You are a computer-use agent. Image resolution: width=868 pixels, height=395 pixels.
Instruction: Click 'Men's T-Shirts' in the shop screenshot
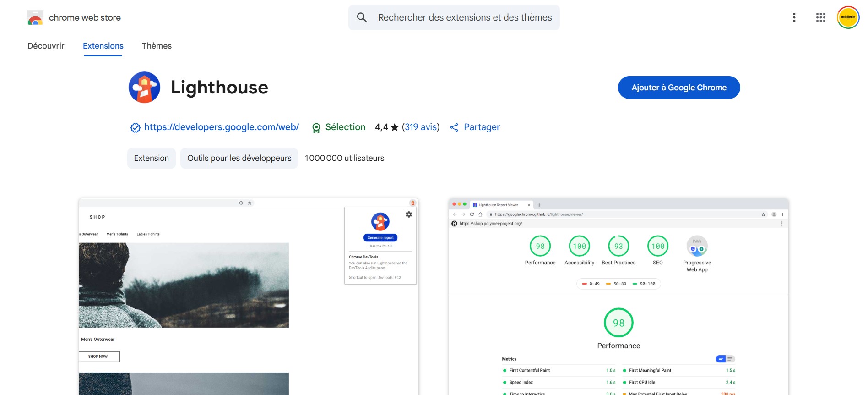click(117, 234)
